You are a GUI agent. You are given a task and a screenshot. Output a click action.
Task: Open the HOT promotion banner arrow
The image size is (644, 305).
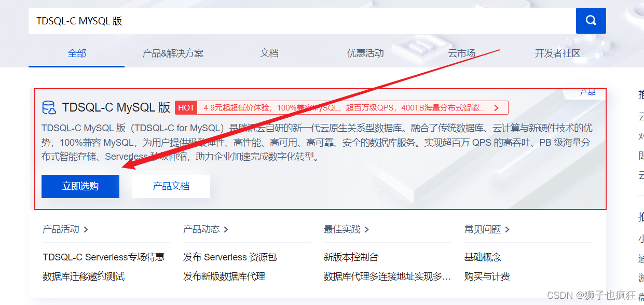(x=496, y=108)
